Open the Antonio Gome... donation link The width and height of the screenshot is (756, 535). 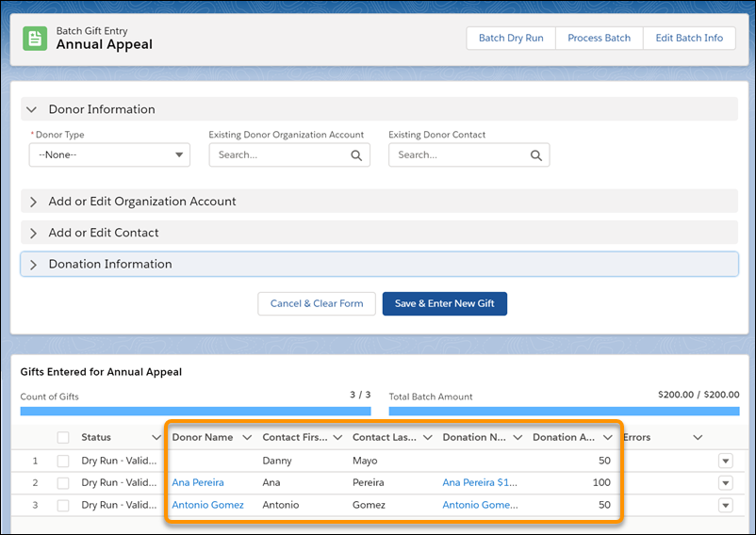(x=480, y=505)
